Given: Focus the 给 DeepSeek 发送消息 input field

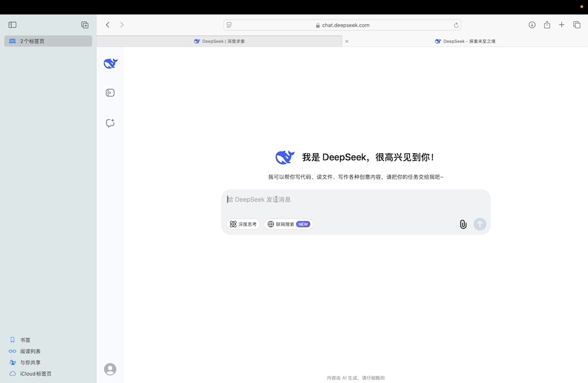Looking at the screenshot, I should (356, 199).
